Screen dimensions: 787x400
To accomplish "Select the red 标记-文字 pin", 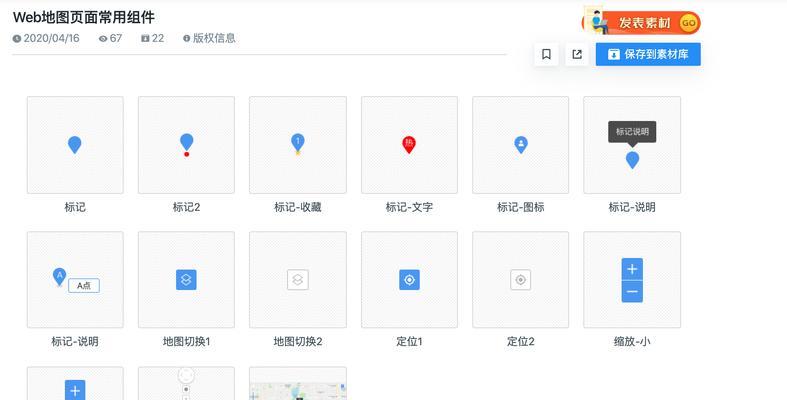I will (409, 145).
